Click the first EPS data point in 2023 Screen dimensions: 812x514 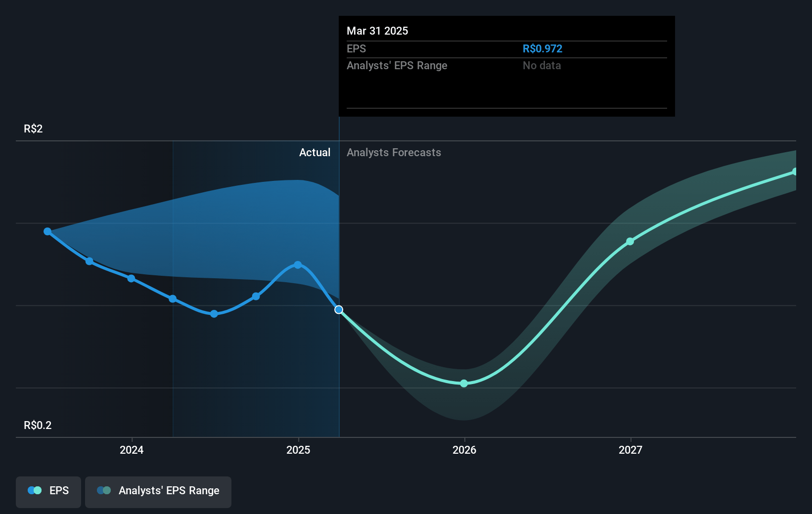(x=47, y=231)
